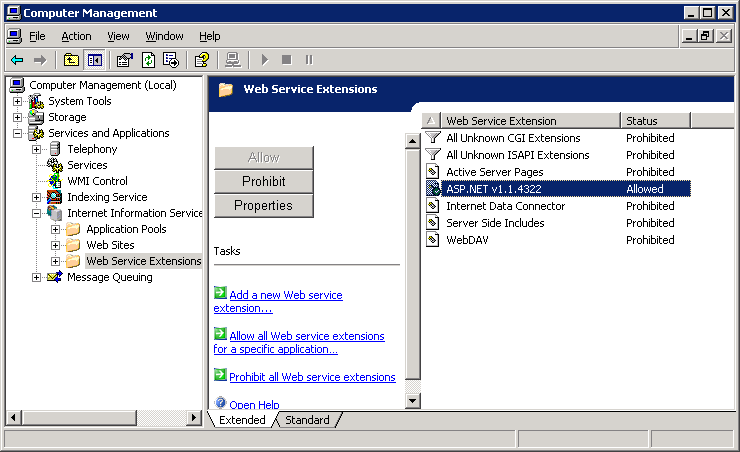This screenshot has width=740, height=452.
Task: Sort by the Status column header
Action: [x=654, y=120]
